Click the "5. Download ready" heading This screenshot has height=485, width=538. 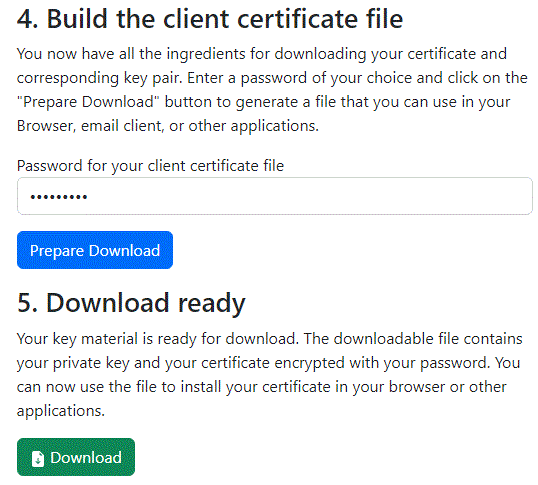pyautogui.click(x=131, y=303)
